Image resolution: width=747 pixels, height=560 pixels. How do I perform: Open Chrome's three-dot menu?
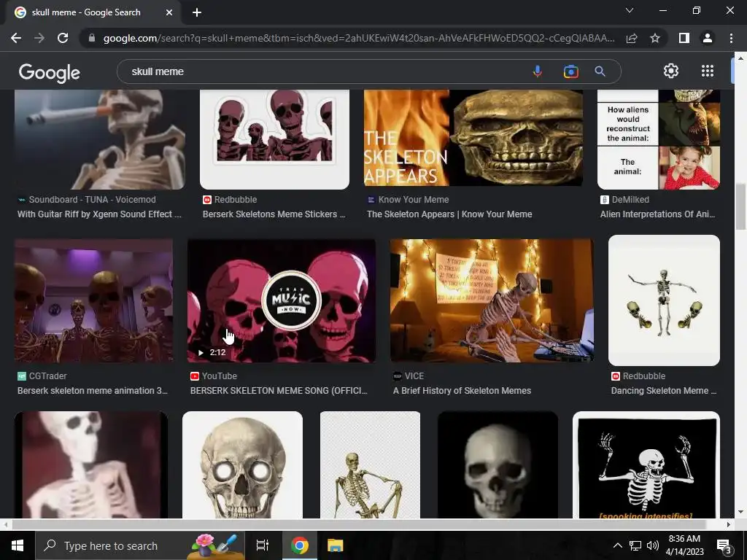[731, 38]
